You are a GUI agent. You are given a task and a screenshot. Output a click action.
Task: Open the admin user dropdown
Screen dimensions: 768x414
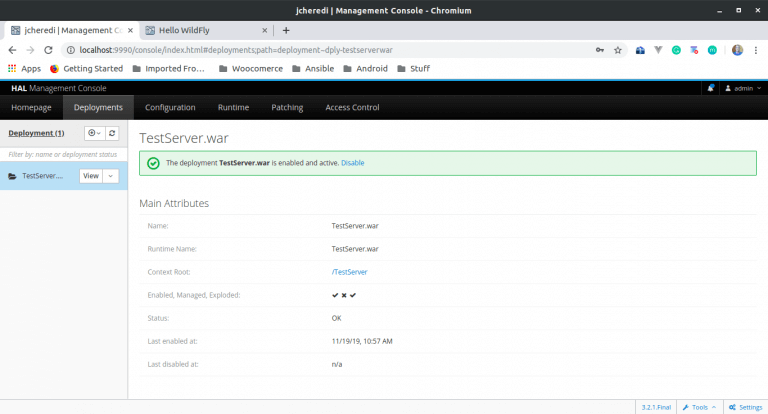tap(742, 88)
